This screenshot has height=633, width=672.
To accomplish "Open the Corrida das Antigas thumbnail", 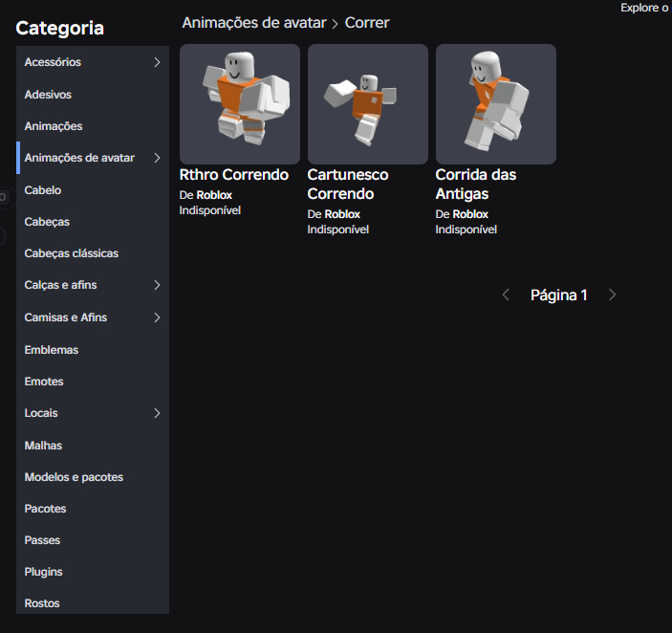I will 496,104.
